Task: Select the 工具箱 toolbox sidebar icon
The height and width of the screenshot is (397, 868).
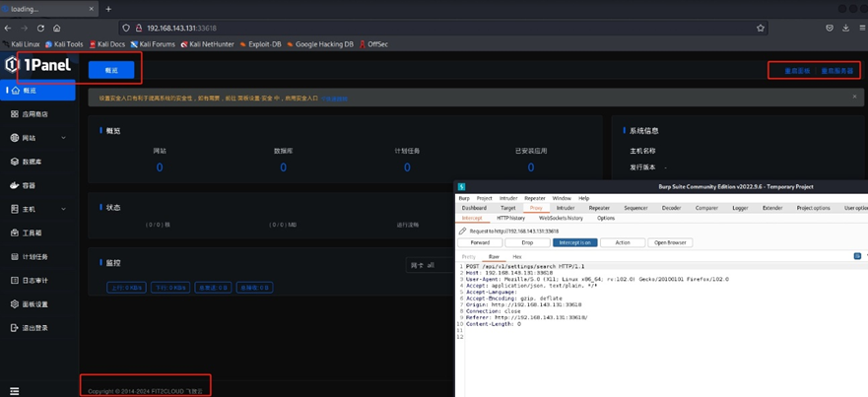Action: (15, 233)
